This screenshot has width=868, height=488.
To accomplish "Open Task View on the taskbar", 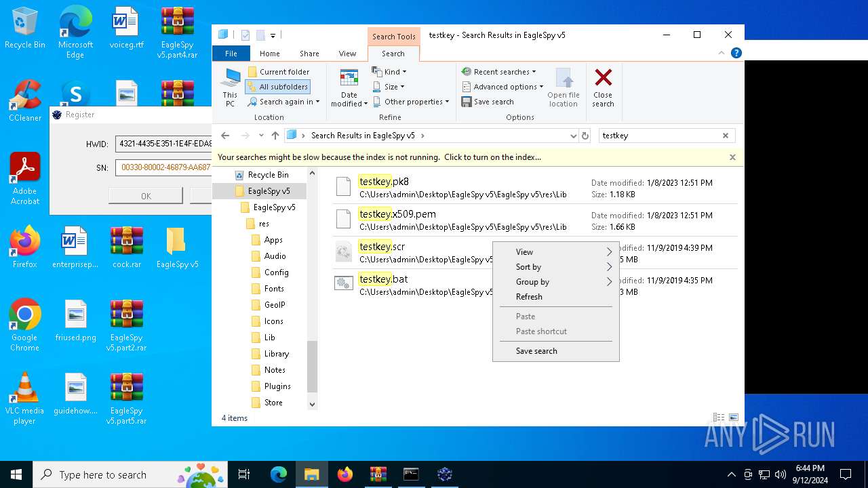I will pos(244,474).
